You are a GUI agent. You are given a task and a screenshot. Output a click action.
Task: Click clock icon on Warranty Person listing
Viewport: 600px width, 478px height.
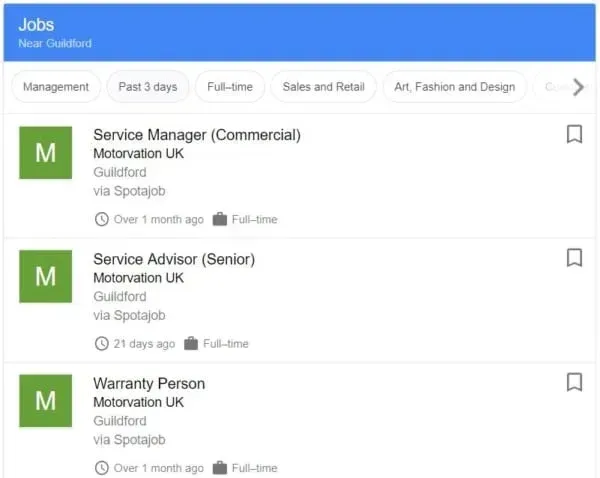coord(101,468)
